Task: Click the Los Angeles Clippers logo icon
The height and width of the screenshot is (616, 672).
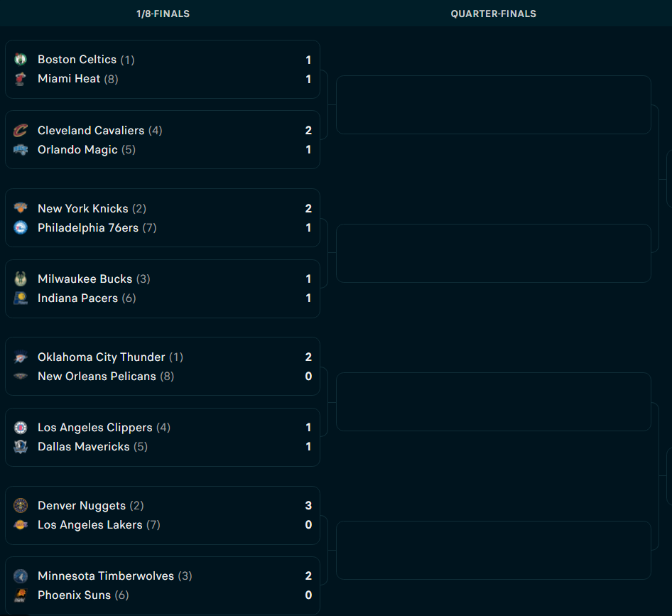Action: coord(21,428)
